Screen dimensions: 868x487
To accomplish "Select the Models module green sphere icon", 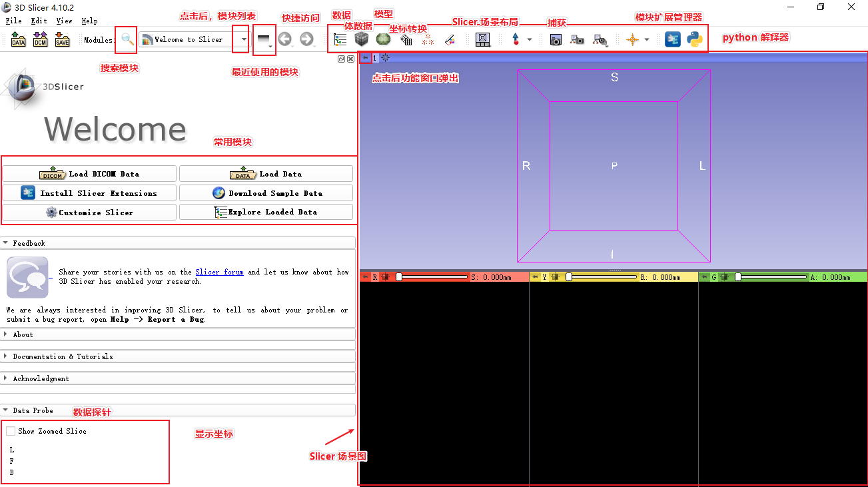I will [x=383, y=39].
